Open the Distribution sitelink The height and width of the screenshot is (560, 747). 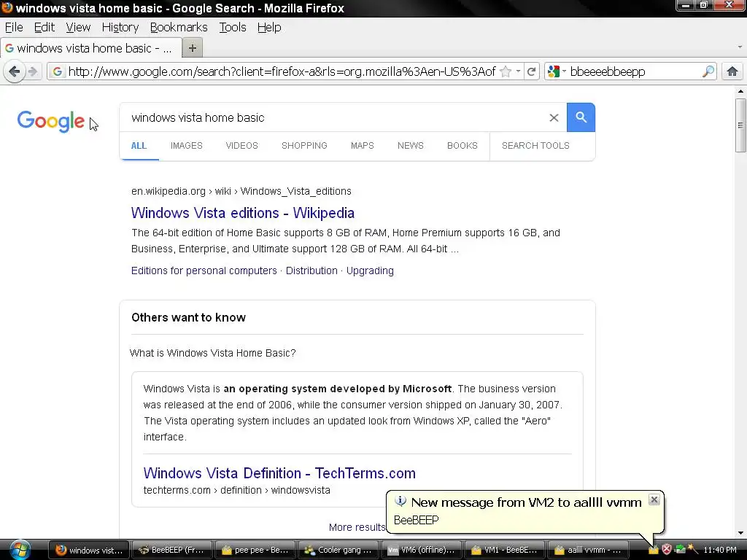tap(311, 271)
